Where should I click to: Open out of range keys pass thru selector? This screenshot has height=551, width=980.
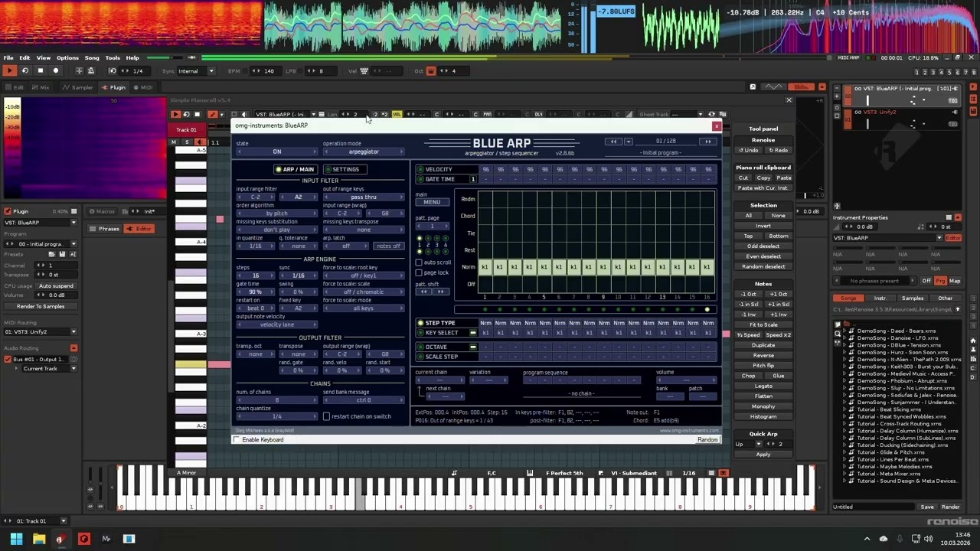[x=364, y=197]
